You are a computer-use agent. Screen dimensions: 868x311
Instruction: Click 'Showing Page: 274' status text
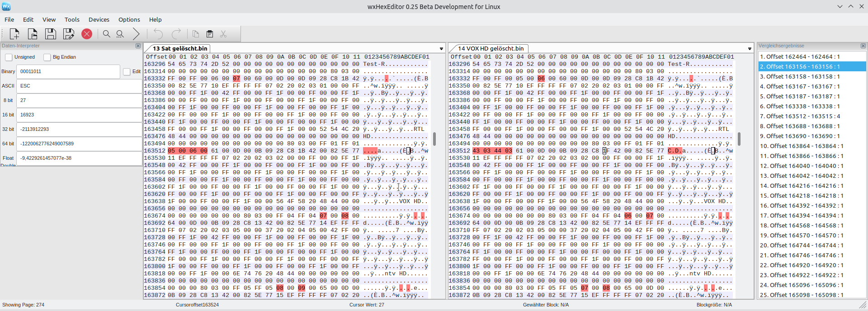click(23, 305)
